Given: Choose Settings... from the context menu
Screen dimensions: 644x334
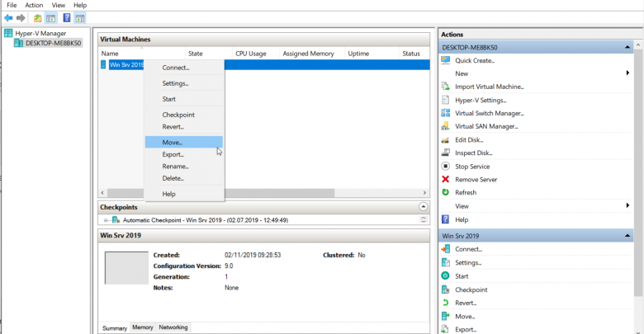Looking at the screenshot, I should pyautogui.click(x=184, y=83).
